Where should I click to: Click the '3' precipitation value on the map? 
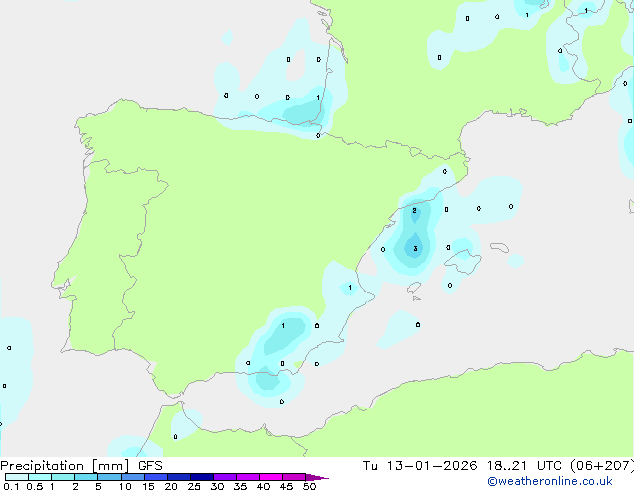click(x=415, y=249)
